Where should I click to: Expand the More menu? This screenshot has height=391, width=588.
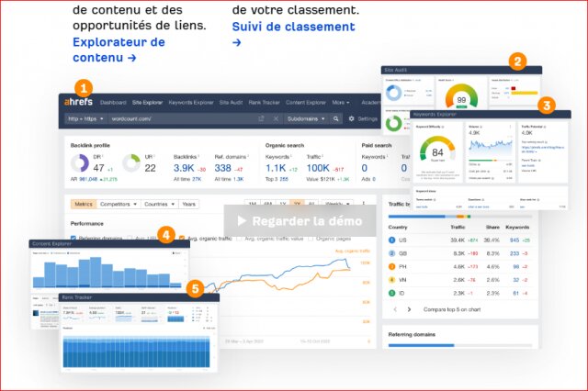tap(341, 102)
